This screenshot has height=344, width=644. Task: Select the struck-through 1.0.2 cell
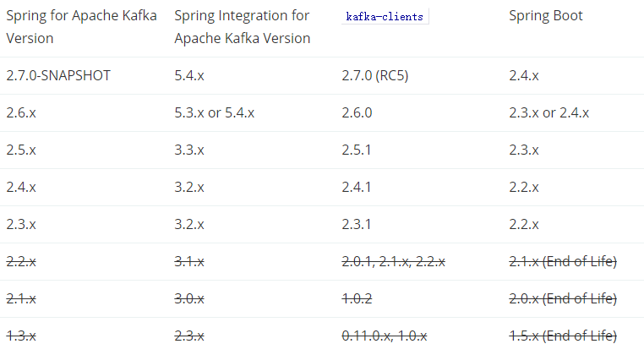click(x=357, y=298)
